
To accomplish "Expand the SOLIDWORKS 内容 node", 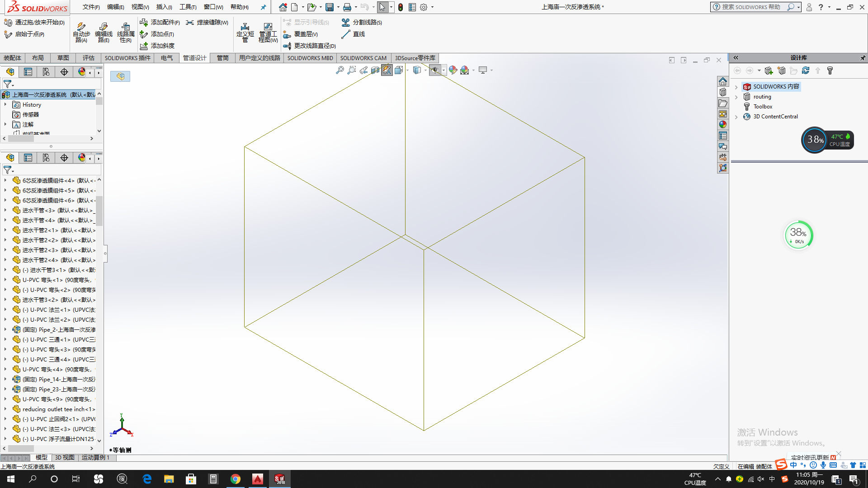I will (736, 87).
